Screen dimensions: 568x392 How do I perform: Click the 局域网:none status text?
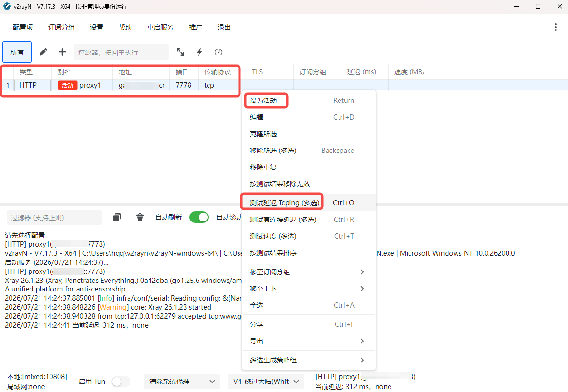pyautogui.click(x=26, y=387)
